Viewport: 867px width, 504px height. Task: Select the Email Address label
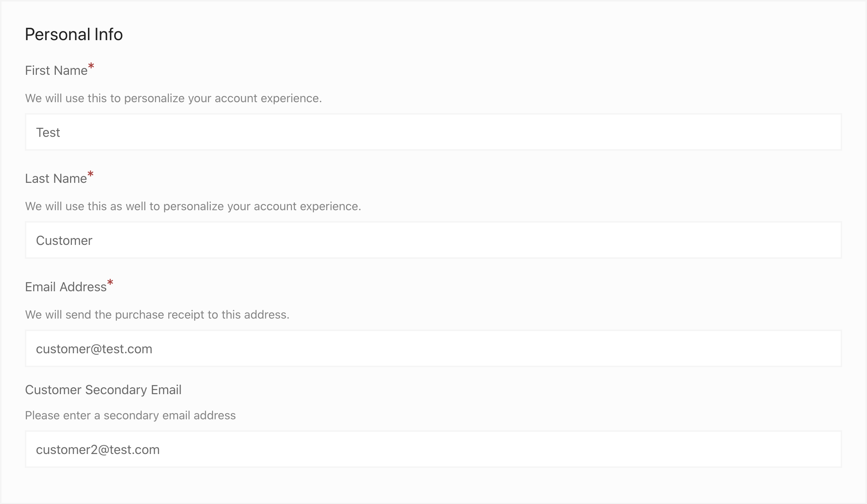pos(66,287)
